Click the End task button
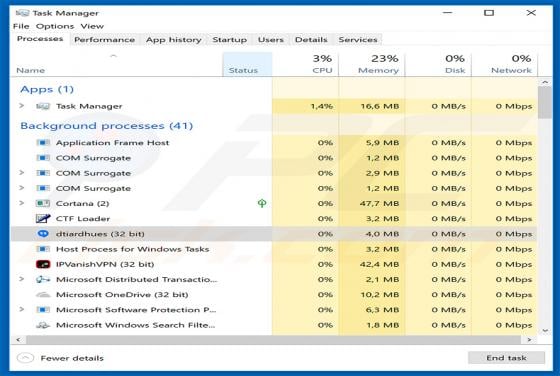The height and width of the screenshot is (376, 560). pyautogui.click(x=506, y=358)
